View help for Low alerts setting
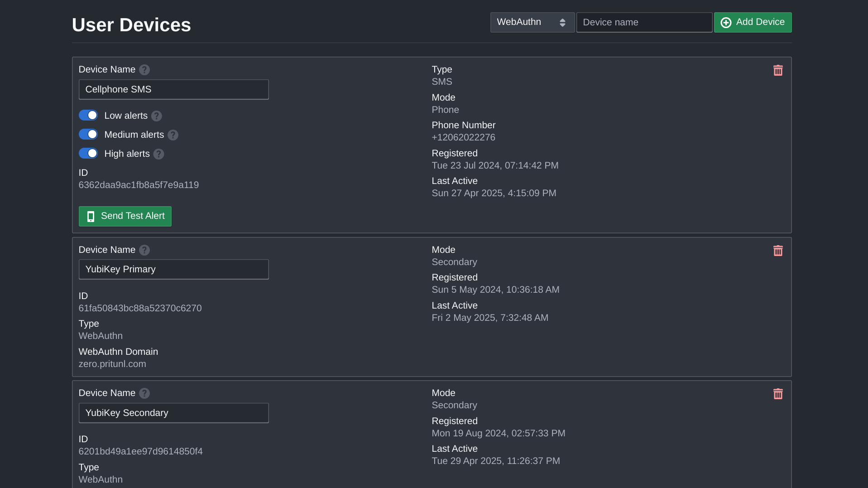Image resolution: width=868 pixels, height=488 pixels. click(156, 116)
